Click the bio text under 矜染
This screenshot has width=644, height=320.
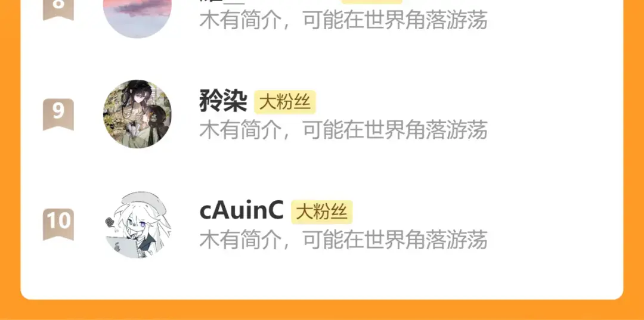point(343,130)
